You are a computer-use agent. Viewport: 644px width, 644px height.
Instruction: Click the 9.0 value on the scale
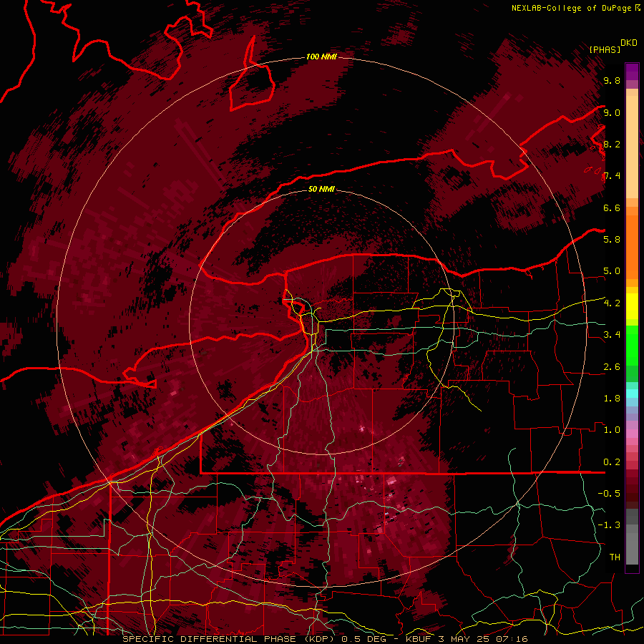[x=612, y=113]
